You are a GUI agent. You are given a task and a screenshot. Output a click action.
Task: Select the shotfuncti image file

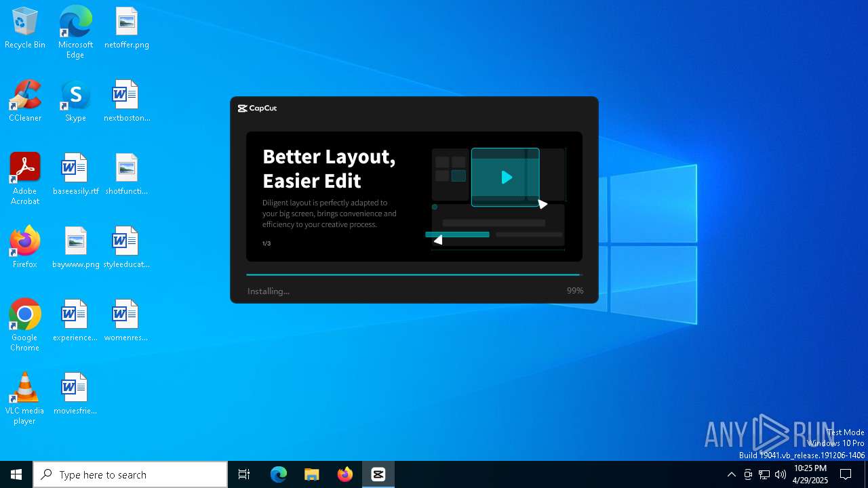click(x=126, y=174)
